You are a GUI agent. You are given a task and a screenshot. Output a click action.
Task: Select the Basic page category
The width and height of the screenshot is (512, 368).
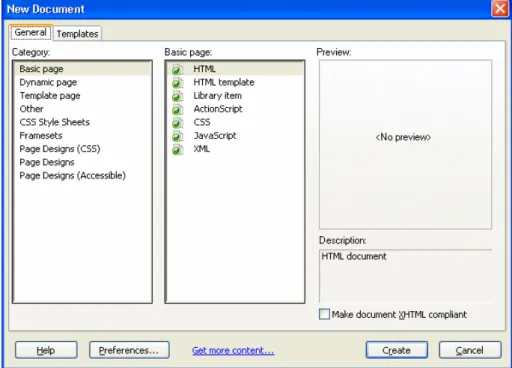(x=82, y=69)
